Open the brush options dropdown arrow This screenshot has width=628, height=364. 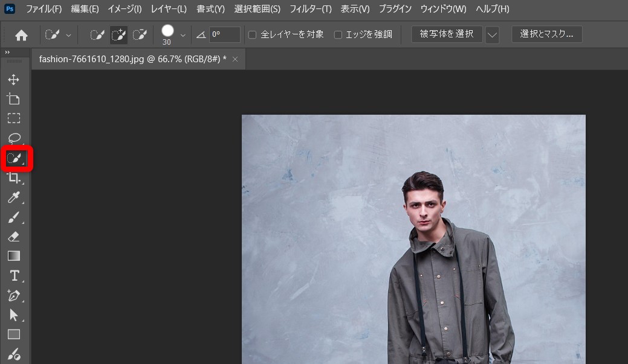point(183,35)
